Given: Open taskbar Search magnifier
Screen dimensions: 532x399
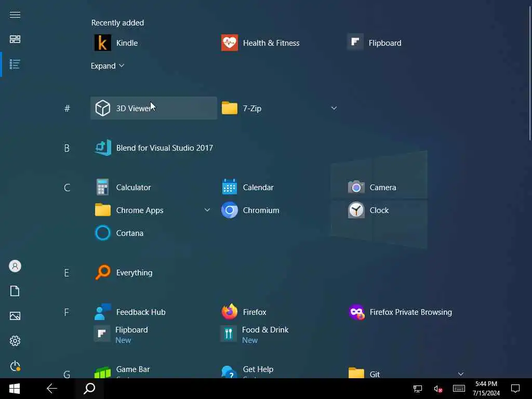Looking at the screenshot, I should pos(89,389).
